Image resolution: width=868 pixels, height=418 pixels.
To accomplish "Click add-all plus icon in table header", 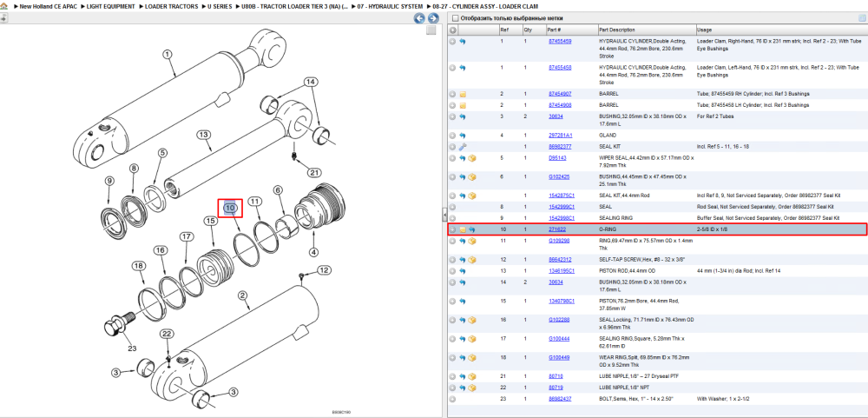I will 453,30.
